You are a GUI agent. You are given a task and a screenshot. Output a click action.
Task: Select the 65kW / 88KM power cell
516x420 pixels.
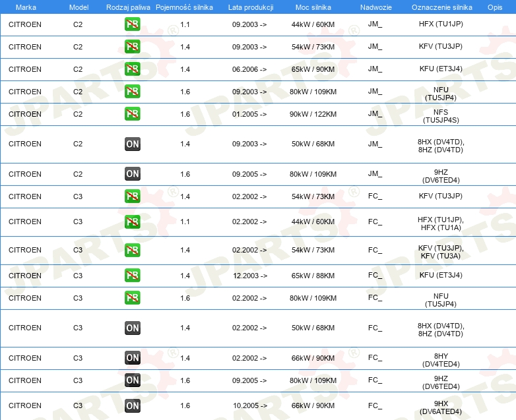pyautogui.click(x=313, y=276)
